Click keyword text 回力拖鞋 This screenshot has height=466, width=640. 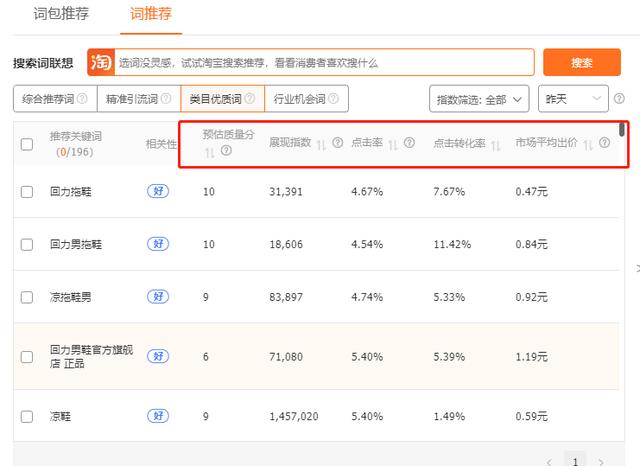point(71,191)
